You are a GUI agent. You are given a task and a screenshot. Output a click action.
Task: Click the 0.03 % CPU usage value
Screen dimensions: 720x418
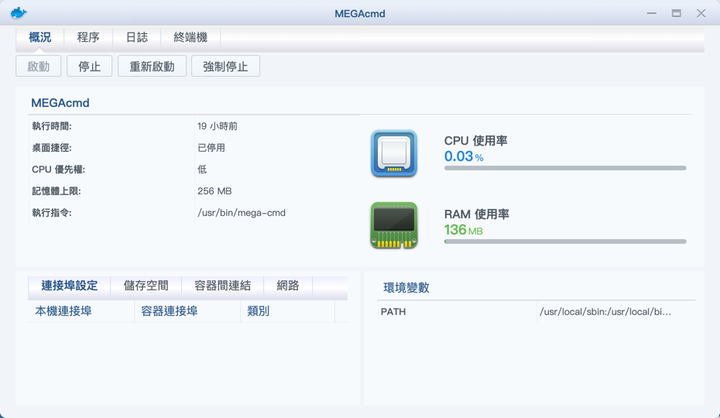464,156
